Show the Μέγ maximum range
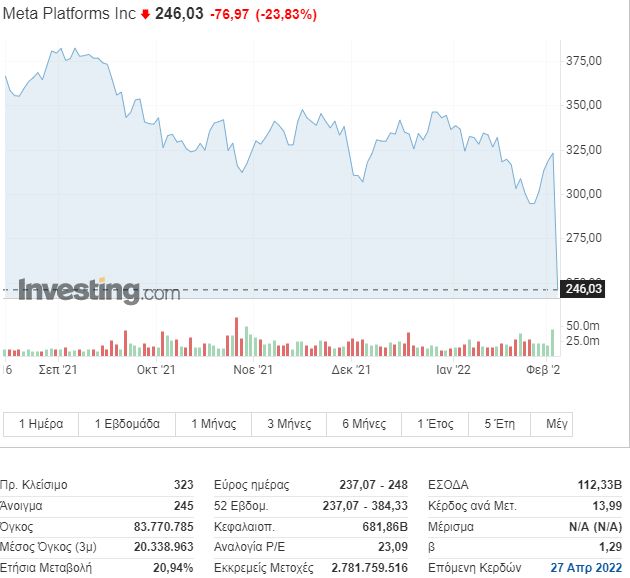This screenshot has height=578, width=630. click(x=552, y=424)
